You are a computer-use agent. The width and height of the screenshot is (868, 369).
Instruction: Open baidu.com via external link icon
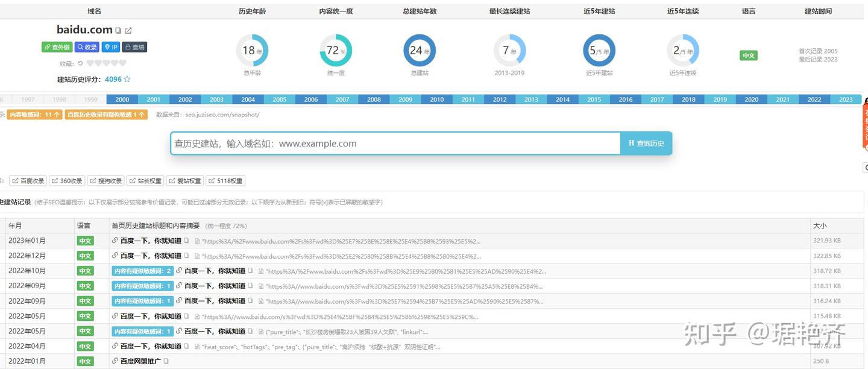tap(128, 30)
